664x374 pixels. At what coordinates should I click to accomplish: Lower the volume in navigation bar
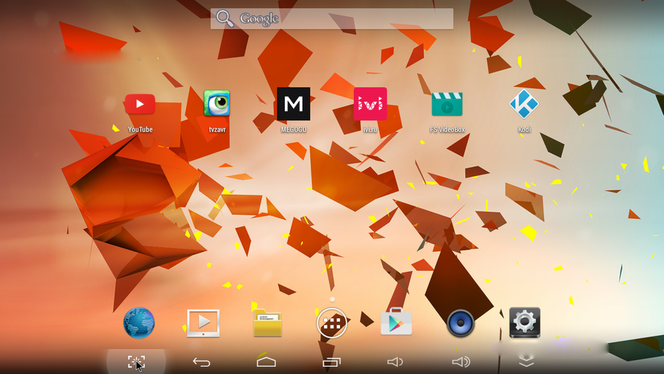[x=395, y=362]
